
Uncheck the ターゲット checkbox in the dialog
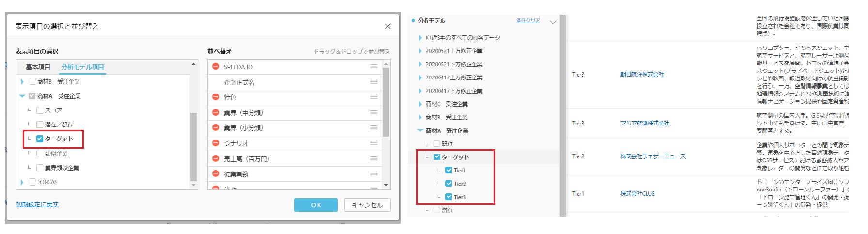coord(40,139)
